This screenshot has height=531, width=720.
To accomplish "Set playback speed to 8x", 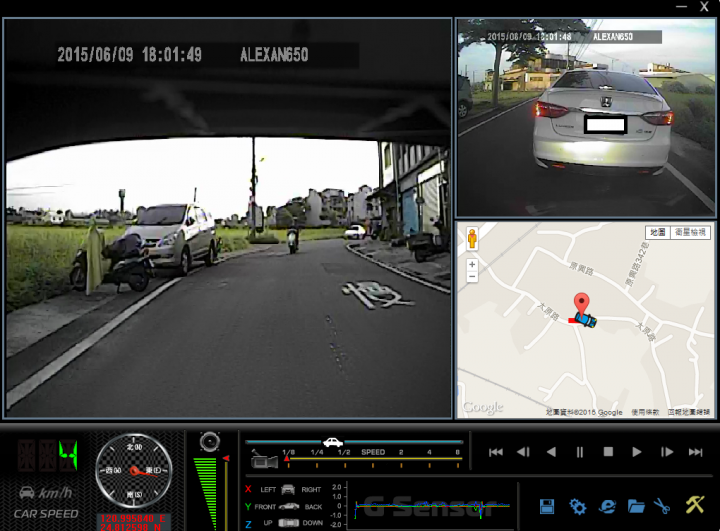I will (457, 452).
